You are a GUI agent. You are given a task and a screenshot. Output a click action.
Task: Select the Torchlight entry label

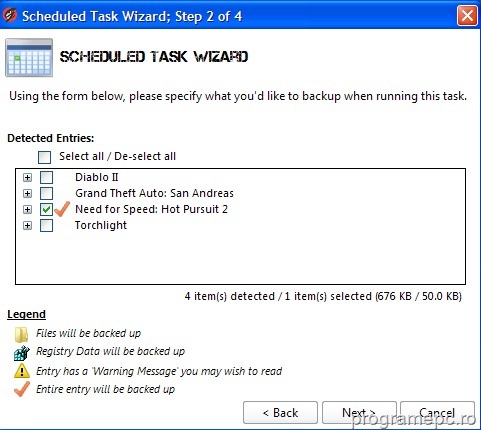point(101,225)
